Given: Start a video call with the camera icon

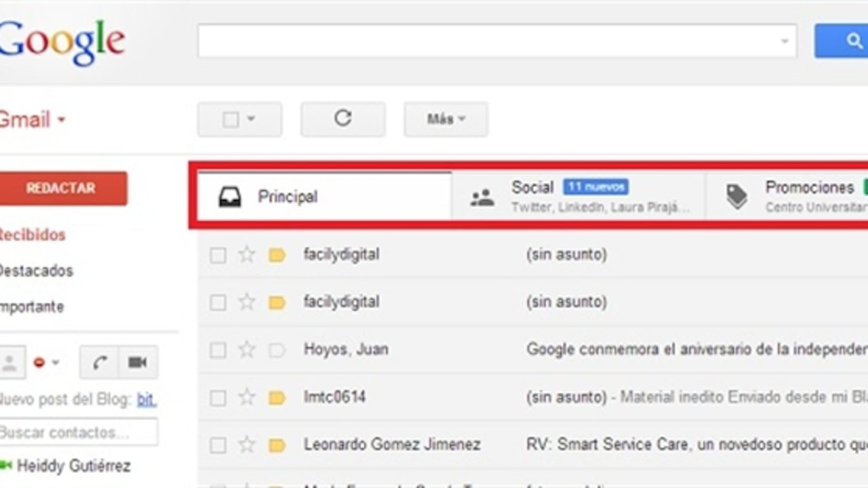Looking at the screenshot, I should (137, 363).
